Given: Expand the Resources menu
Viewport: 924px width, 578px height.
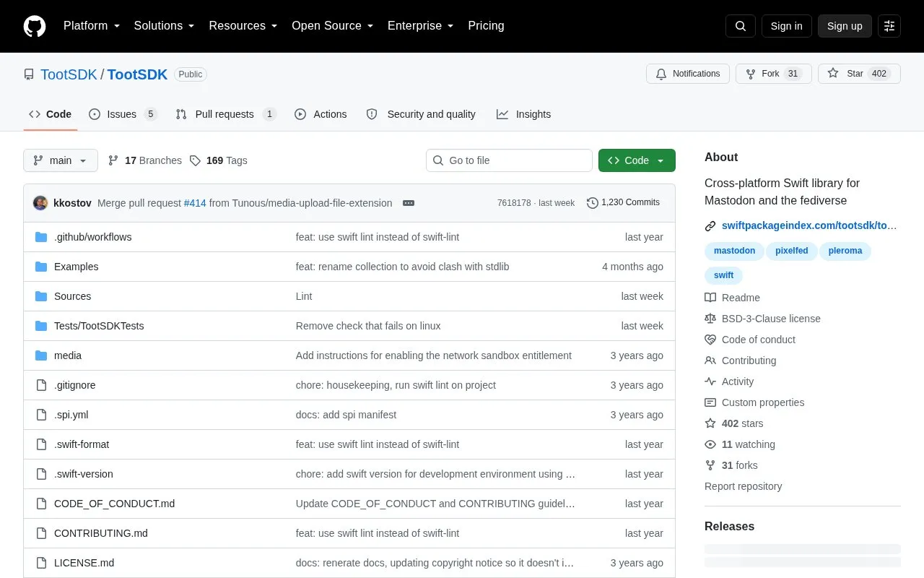Looking at the screenshot, I should coord(243,26).
